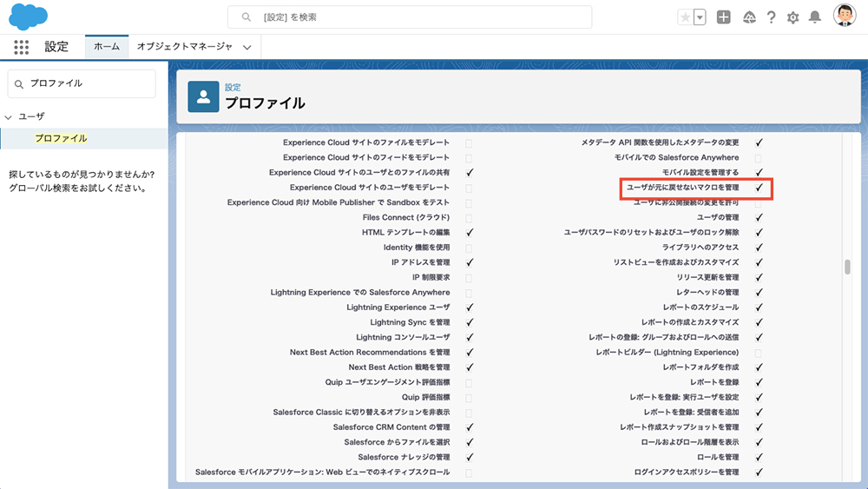Toggle Salesforce ナレッジの管理 checkbox
Image resolution: width=868 pixels, height=489 pixels.
[470, 457]
